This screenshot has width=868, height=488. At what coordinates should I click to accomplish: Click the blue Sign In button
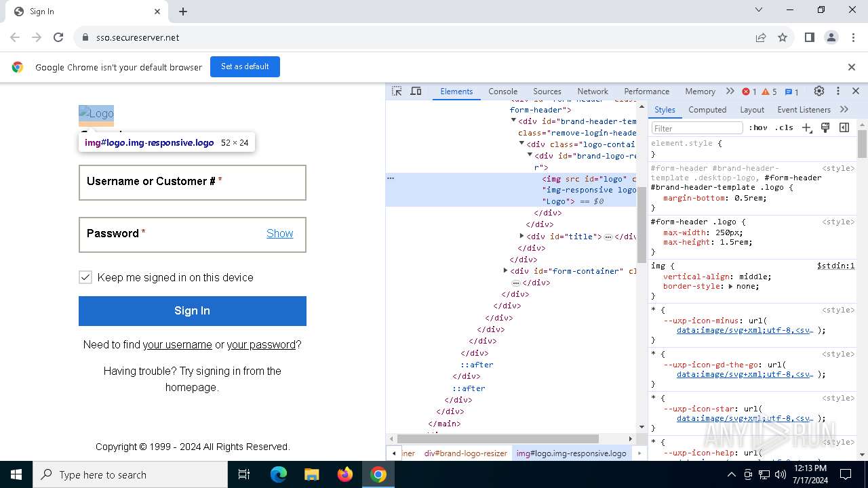[x=193, y=310]
